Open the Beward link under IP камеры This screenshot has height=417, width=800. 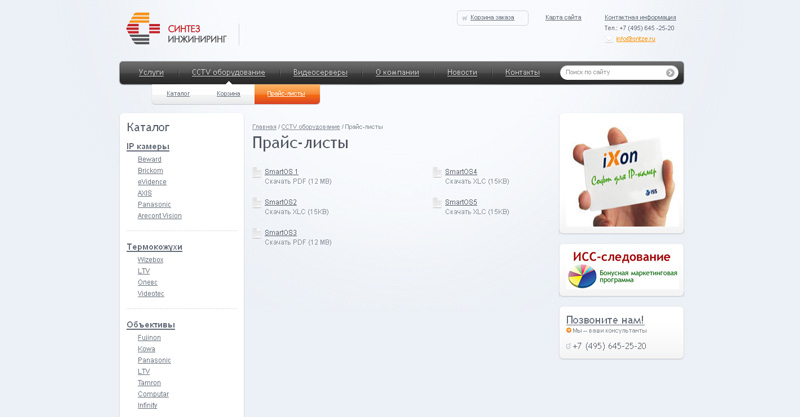[149, 159]
